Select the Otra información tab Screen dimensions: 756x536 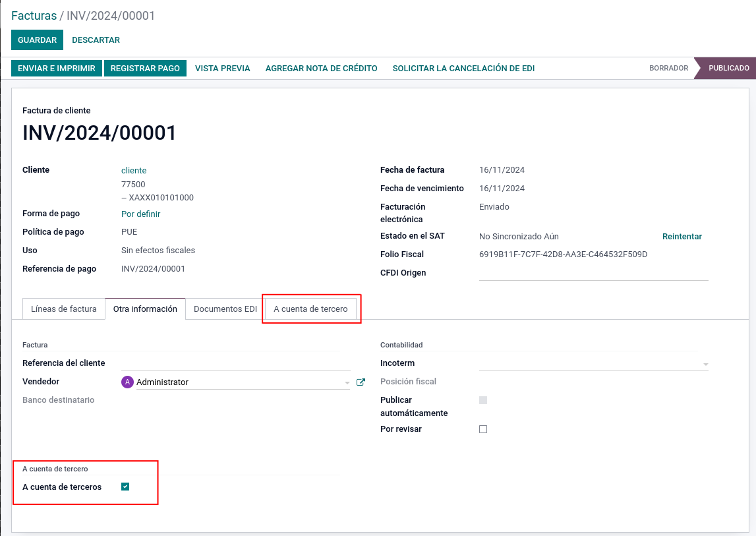[x=145, y=309]
